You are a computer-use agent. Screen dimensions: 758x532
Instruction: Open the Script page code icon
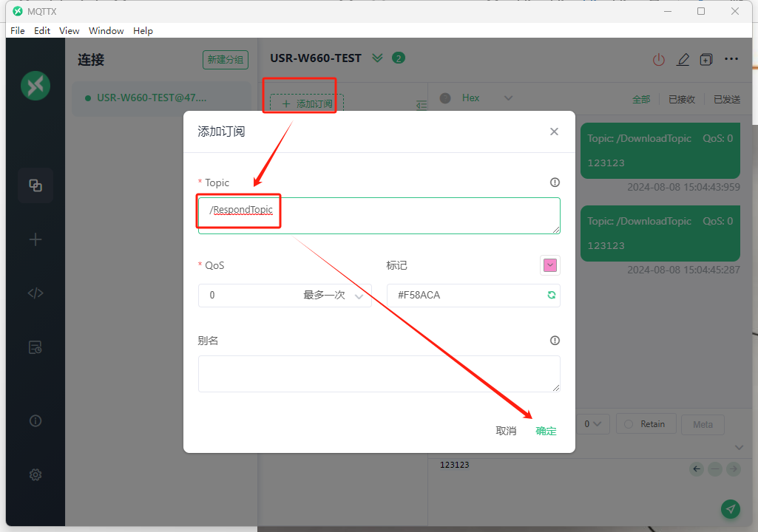35,293
